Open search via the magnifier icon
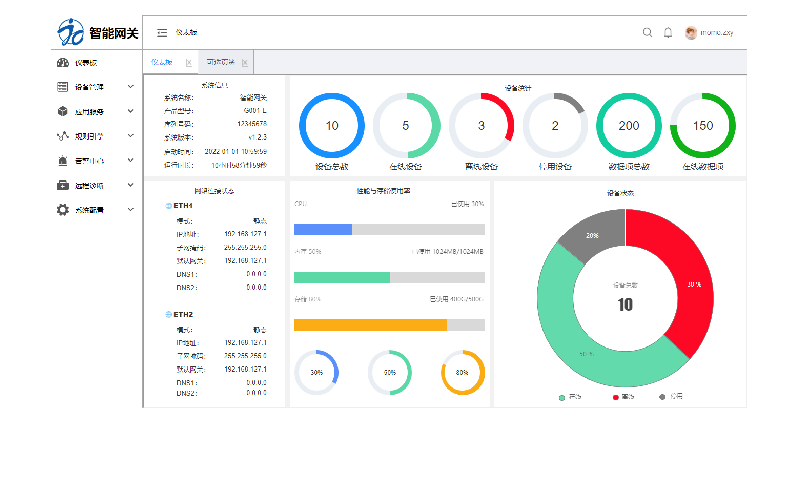 tap(647, 33)
